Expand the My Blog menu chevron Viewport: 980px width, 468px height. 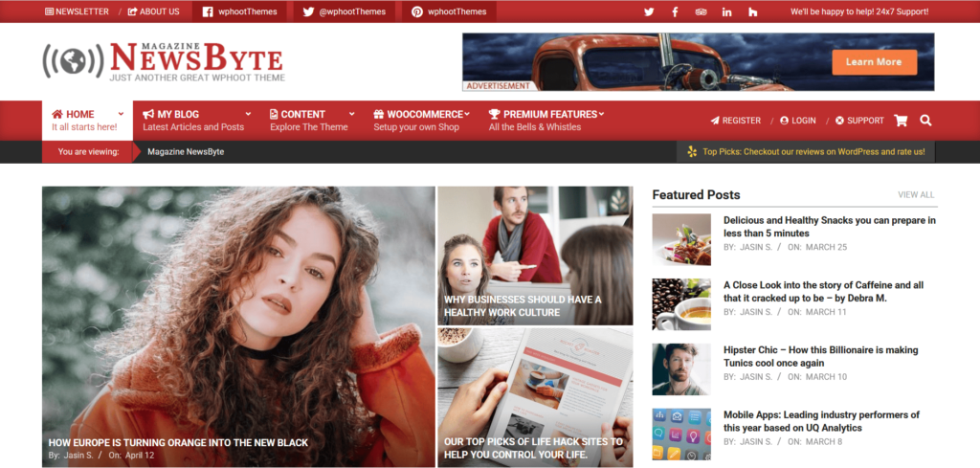tap(248, 114)
